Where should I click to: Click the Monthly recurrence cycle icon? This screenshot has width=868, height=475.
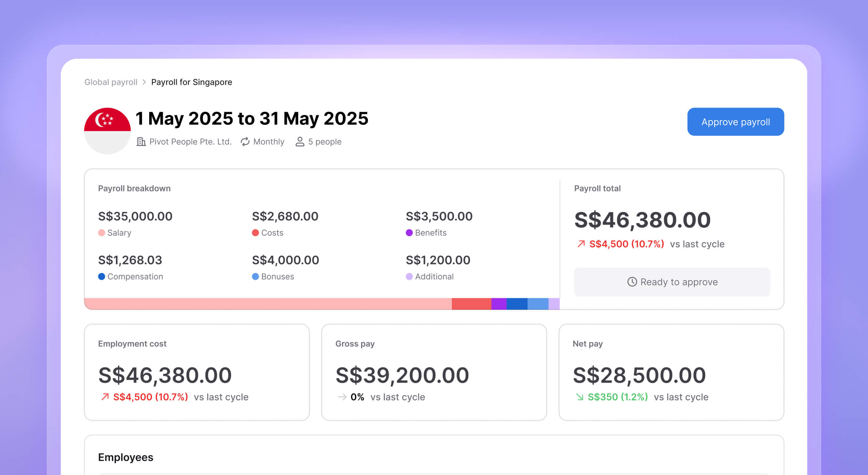tap(245, 141)
